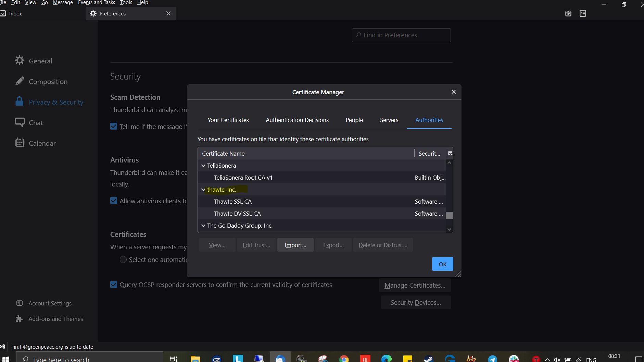Viewport: 644px width, 362px height.
Task: Collapse the thawte, Inc. certificate group
Action: click(x=203, y=190)
